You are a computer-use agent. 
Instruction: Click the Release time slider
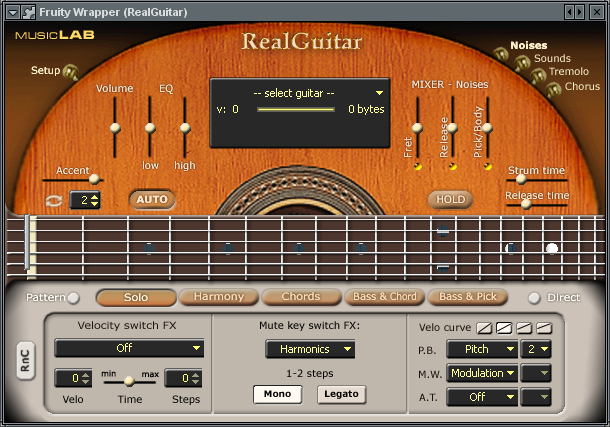pos(526,204)
